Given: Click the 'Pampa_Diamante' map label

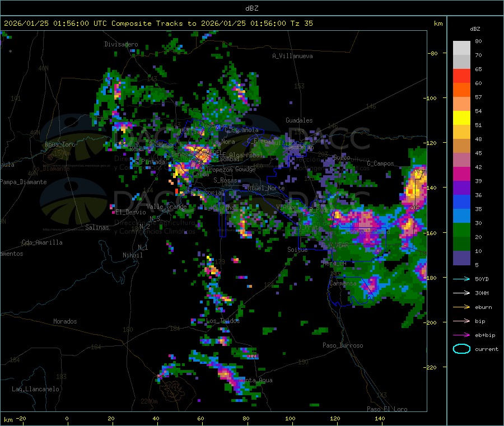Looking at the screenshot, I should [x=23, y=182].
